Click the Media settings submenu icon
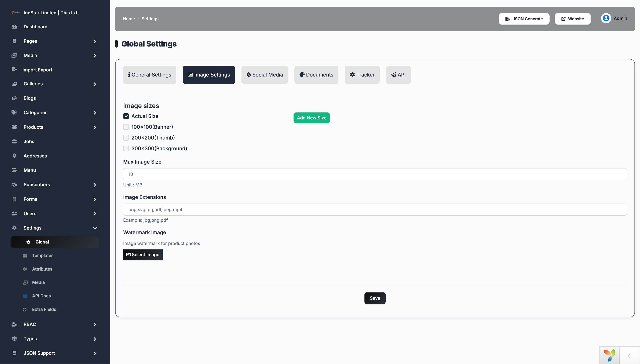The height and width of the screenshot is (364, 640). (x=25, y=282)
